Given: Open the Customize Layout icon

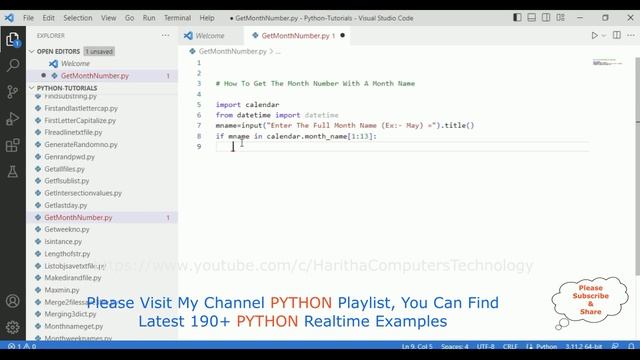Looking at the screenshot, I should pyautogui.click(x=560, y=18).
